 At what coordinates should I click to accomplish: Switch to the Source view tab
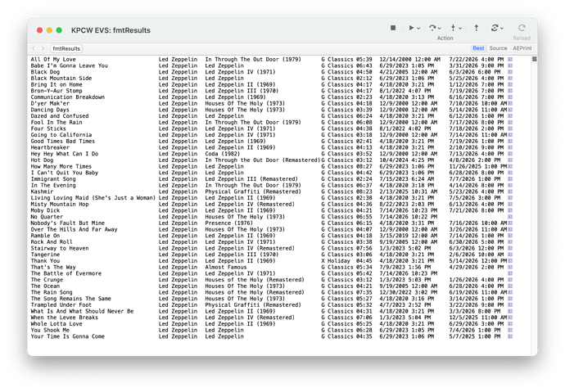coord(498,48)
